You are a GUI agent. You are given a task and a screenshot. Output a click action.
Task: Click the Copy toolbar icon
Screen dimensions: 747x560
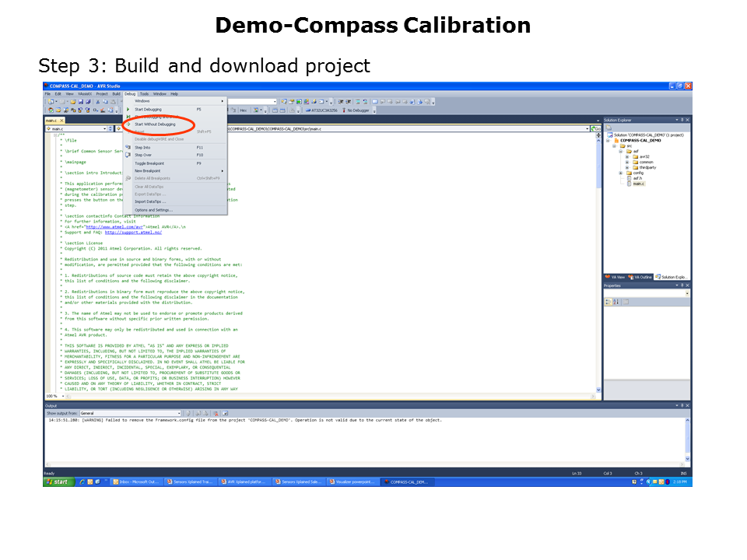click(x=105, y=102)
